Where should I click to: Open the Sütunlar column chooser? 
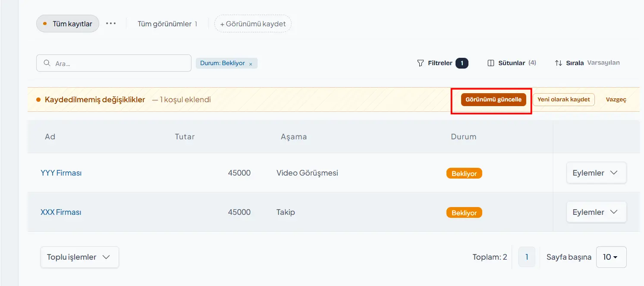pos(512,63)
